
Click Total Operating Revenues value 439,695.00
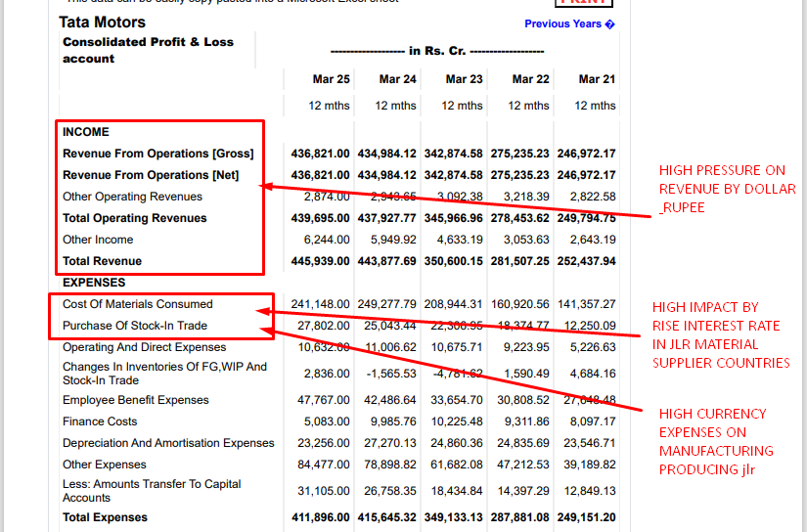pyautogui.click(x=320, y=218)
